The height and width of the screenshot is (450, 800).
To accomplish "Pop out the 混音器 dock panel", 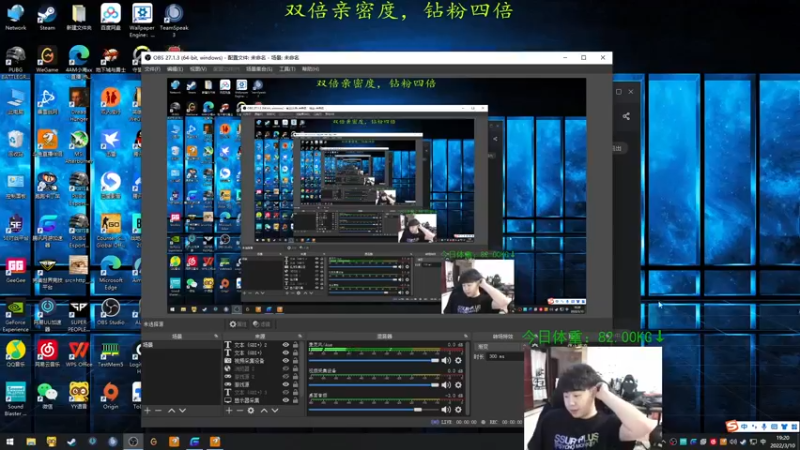I will 466,336.
